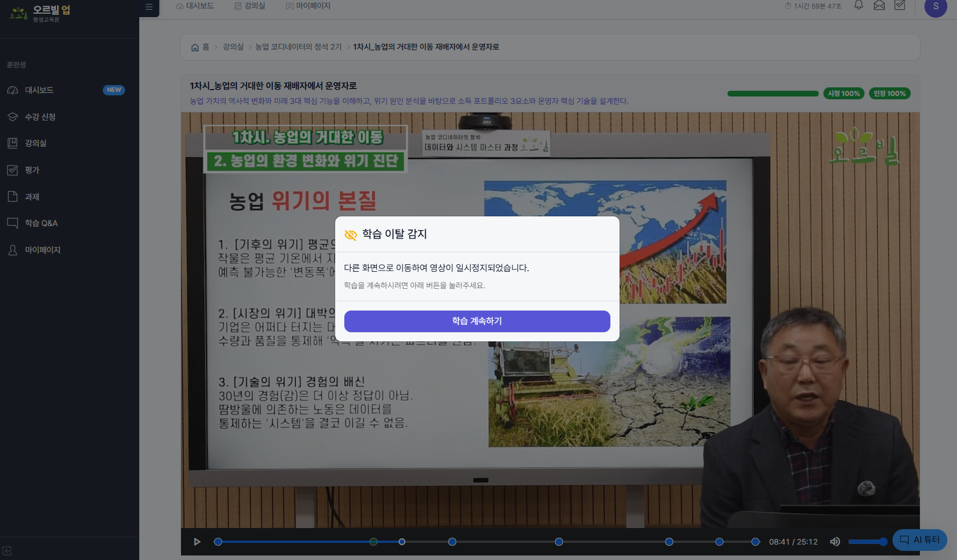Select 과제 in the sidebar

(32, 197)
